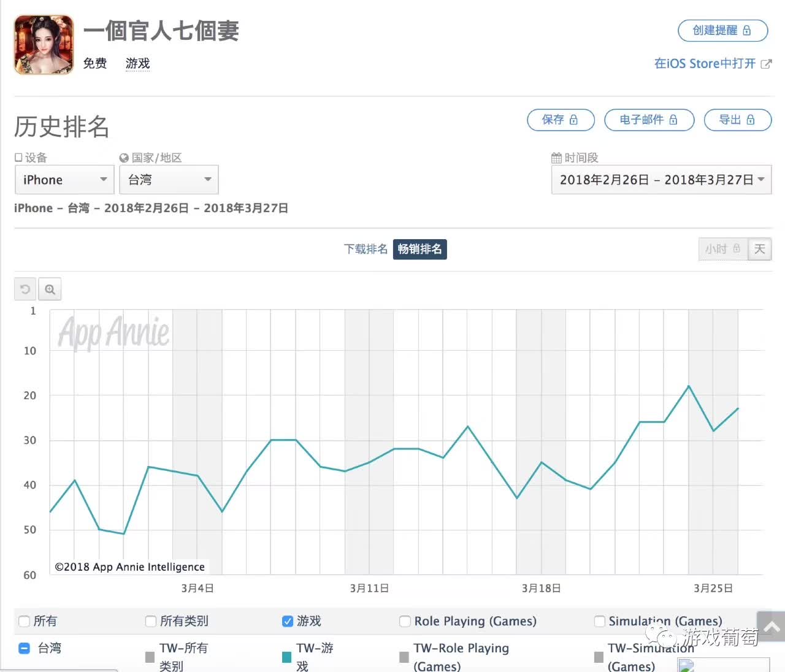Enable the 所有 checkbox

pyautogui.click(x=25, y=621)
